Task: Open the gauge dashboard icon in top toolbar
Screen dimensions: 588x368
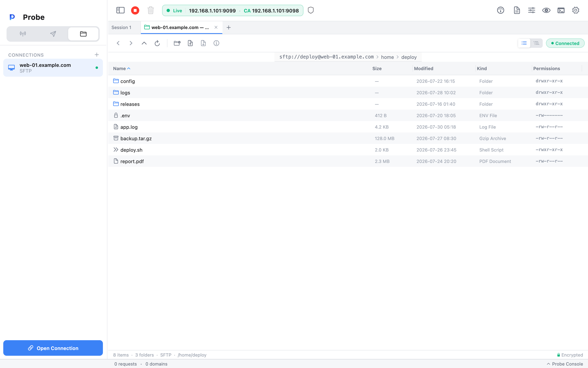Action: pos(501,10)
